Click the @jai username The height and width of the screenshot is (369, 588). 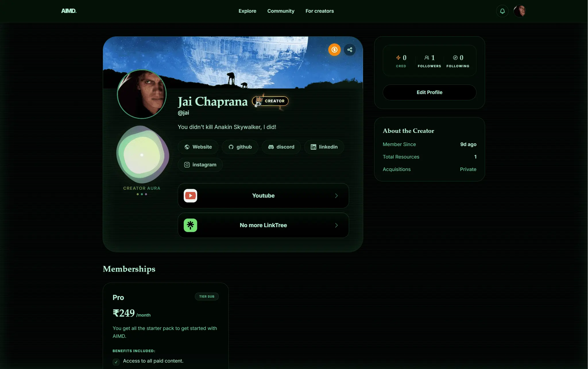click(183, 113)
